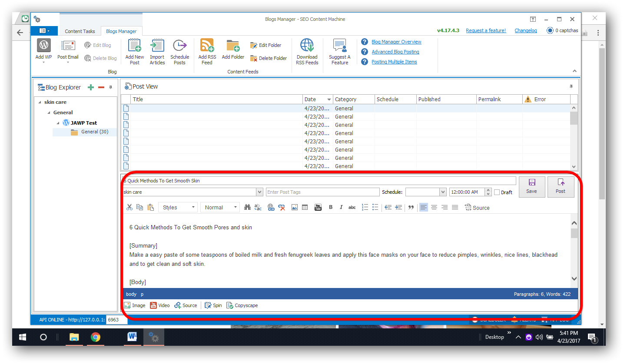Click the Download RSS Feeds icon
The height and width of the screenshot is (364, 624).
pos(307,46)
